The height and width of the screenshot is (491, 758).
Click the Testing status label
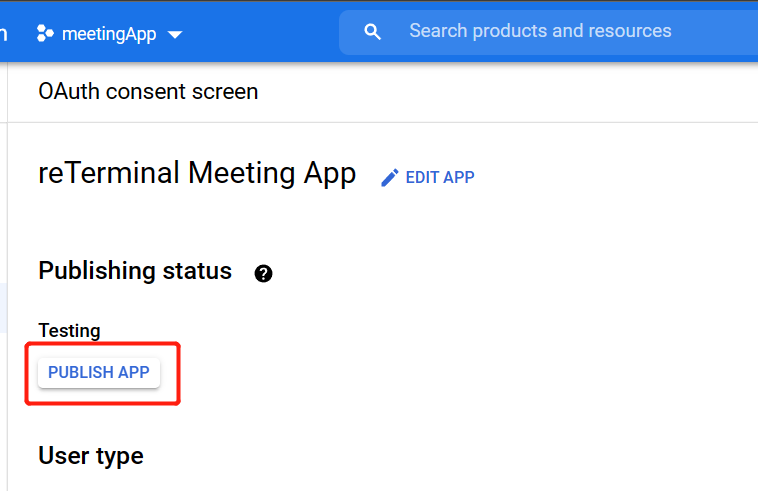[x=69, y=330]
